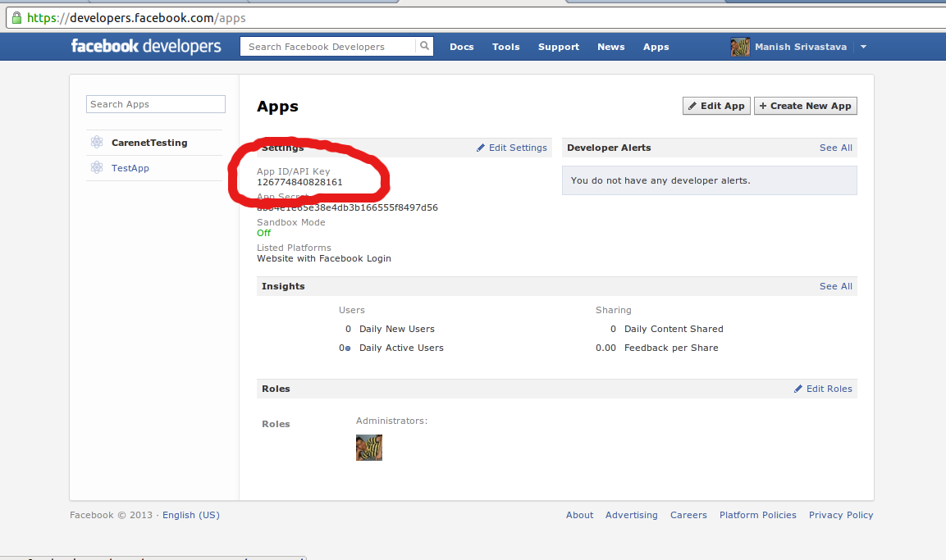Click the Edit Roles pencil icon
This screenshot has height=560, width=946.
[798, 389]
